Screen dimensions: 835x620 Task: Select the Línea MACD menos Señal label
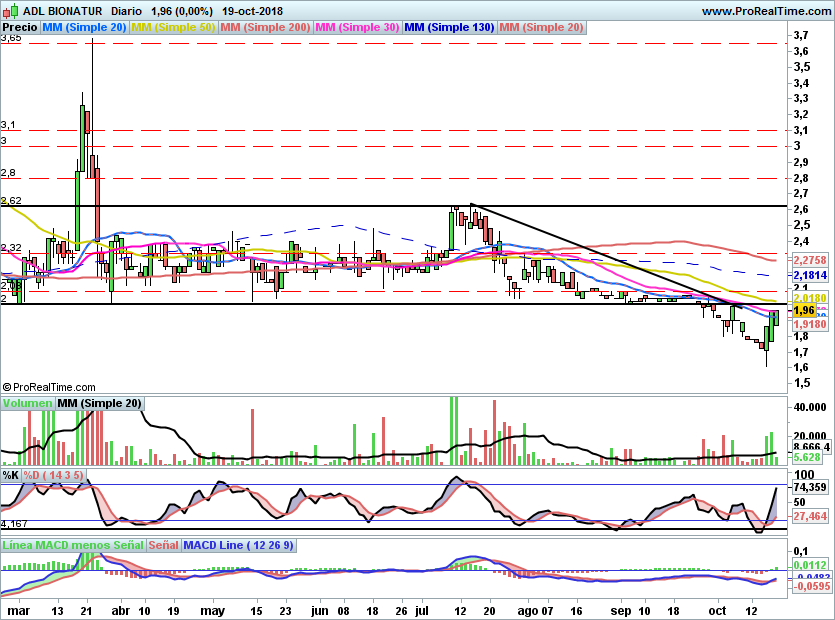pos(73,545)
